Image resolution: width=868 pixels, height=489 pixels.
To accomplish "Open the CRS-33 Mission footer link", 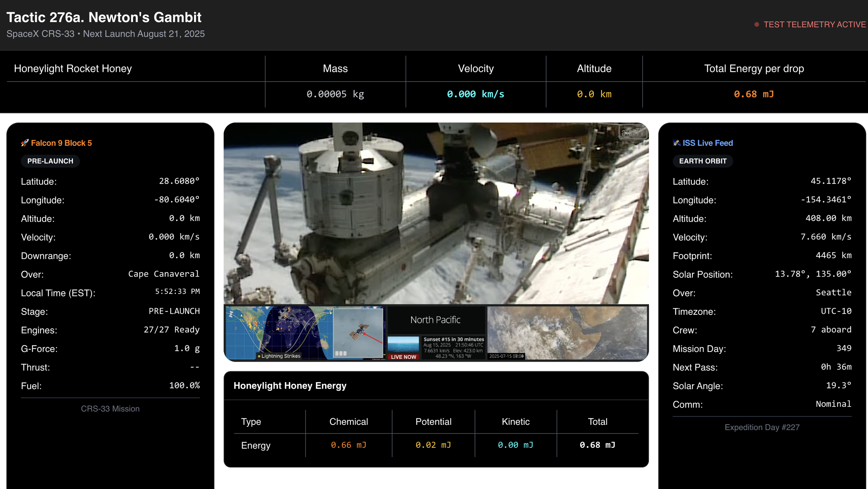I will point(110,408).
